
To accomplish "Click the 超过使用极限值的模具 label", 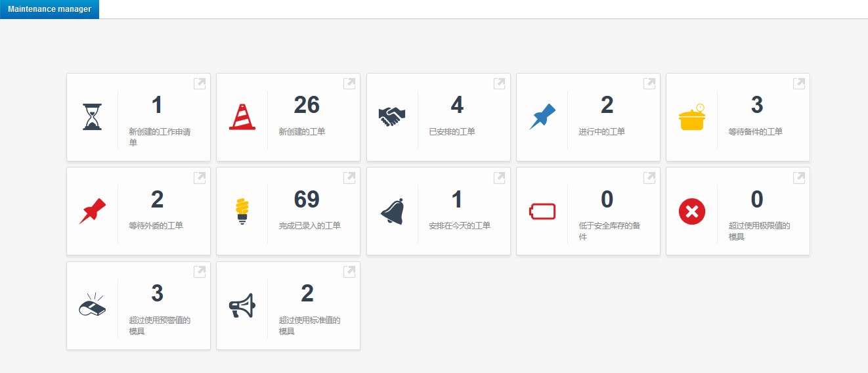I will click(x=760, y=231).
